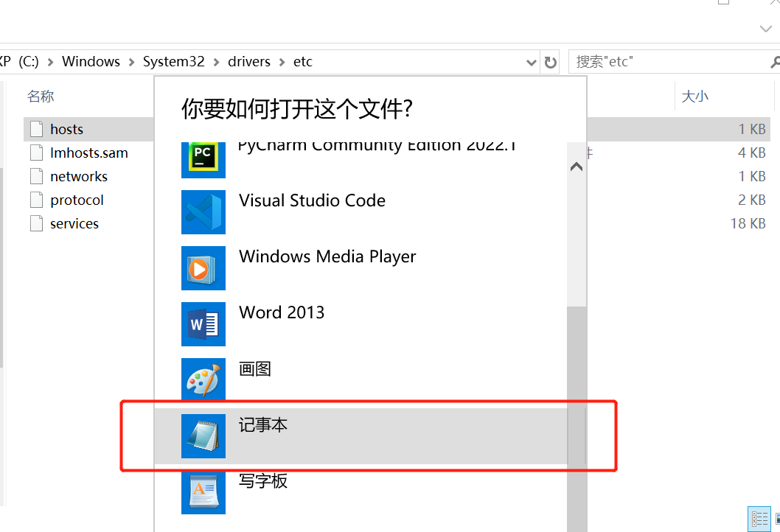The height and width of the screenshot is (532, 780).
Task: Select the Visual Studio Code label
Action: [x=313, y=201]
